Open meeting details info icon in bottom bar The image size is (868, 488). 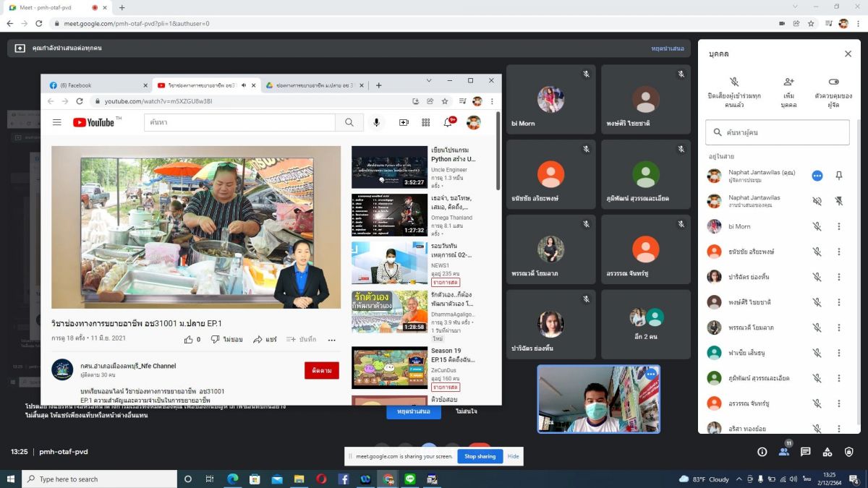tap(762, 452)
